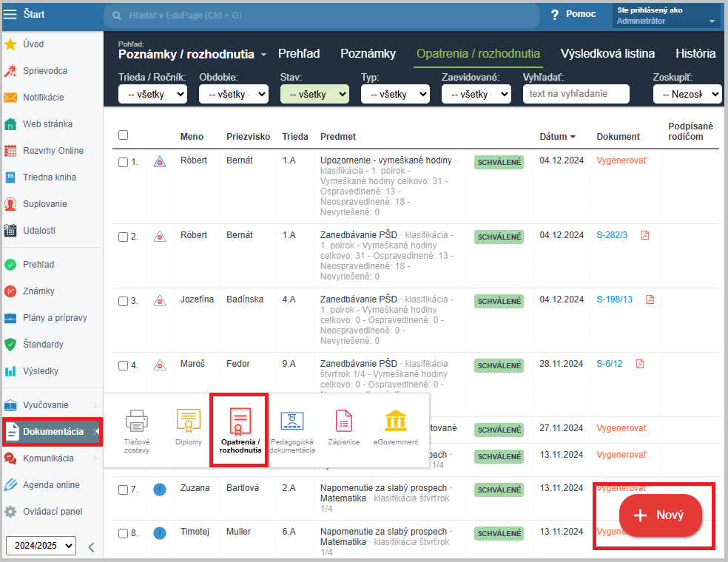Open PDF icon next to S-6/12
Viewport: 728px width, 562px height.
[640, 364]
